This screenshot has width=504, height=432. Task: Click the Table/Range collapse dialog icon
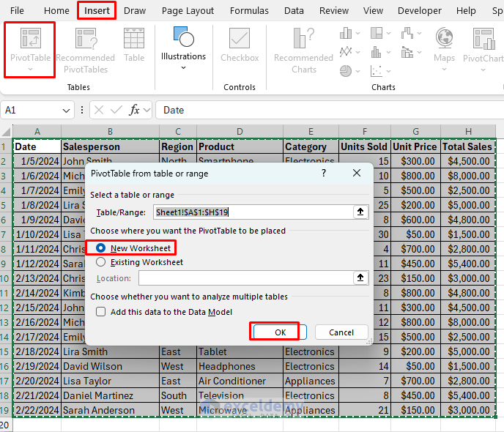360,212
